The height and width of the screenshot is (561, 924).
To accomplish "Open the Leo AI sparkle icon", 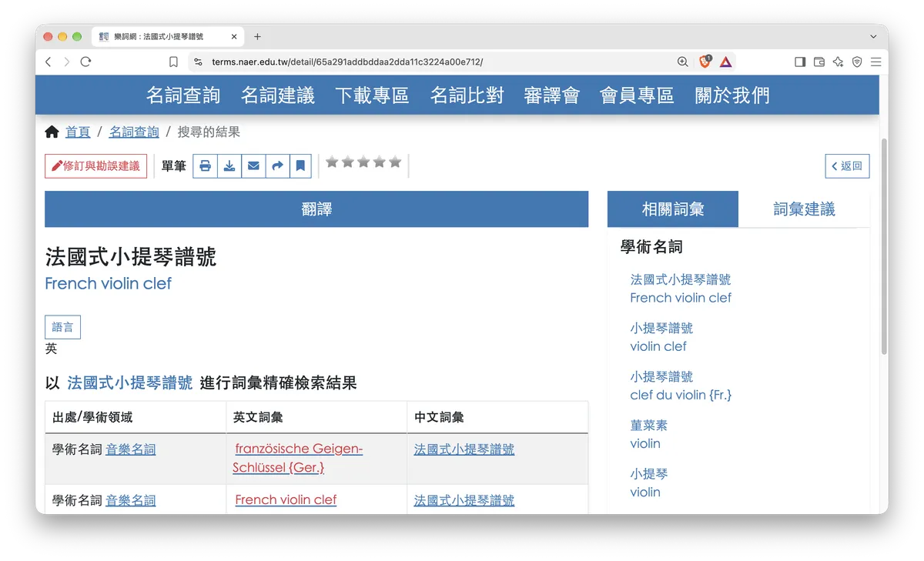I will tap(838, 62).
